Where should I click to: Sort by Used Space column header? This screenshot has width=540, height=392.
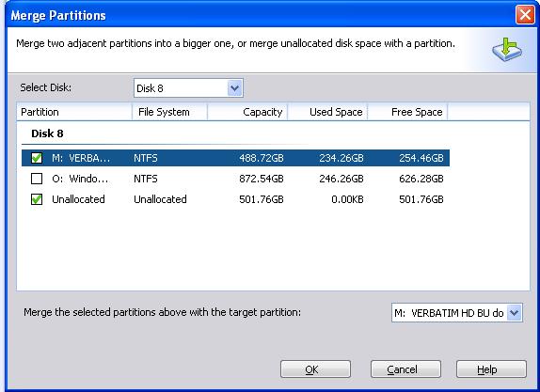coord(327,112)
